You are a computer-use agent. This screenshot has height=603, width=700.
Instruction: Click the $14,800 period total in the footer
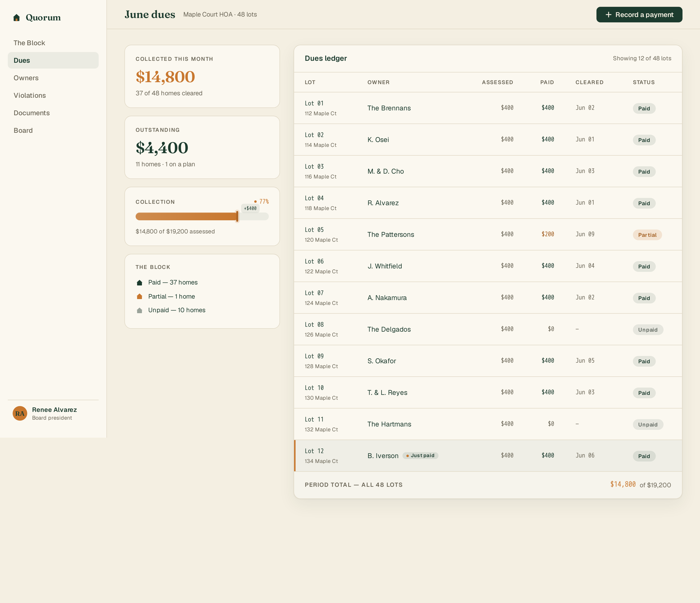623,484
